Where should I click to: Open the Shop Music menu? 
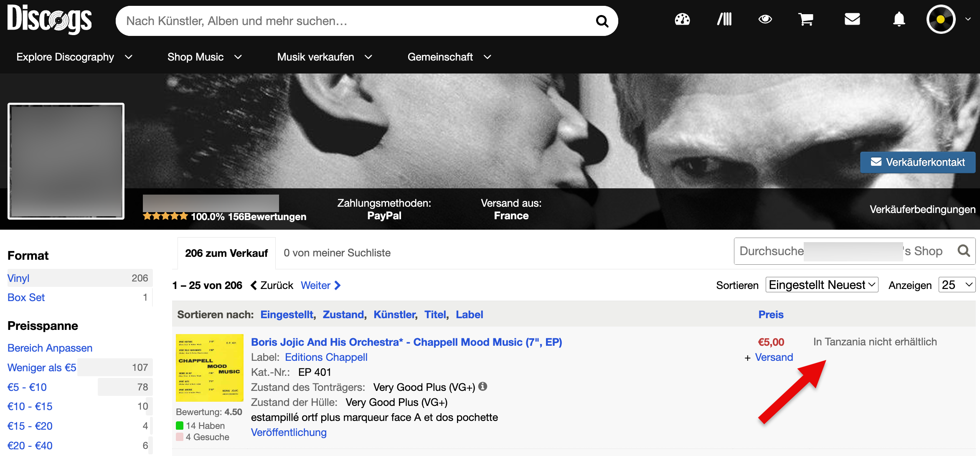205,57
